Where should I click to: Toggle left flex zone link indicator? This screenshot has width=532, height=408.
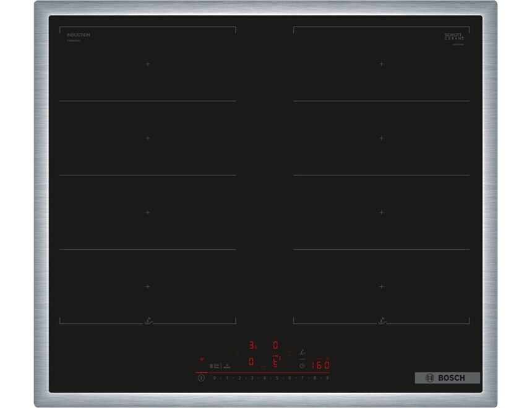coord(238,353)
